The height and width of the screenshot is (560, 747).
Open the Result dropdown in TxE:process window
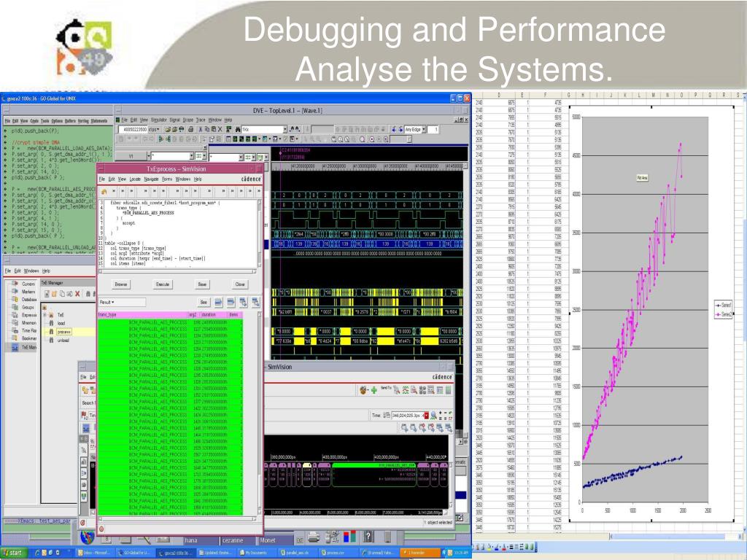tap(122, 303)
